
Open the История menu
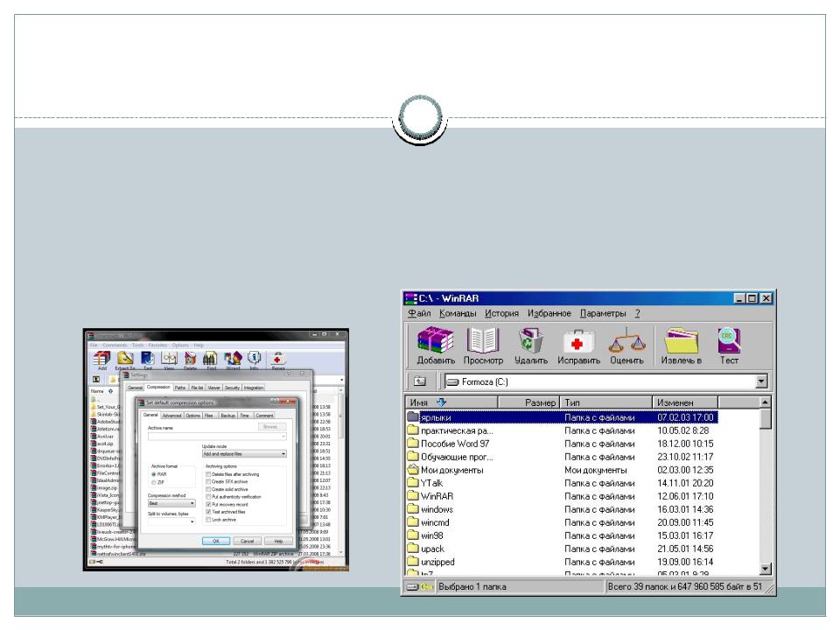click(501, 313)
